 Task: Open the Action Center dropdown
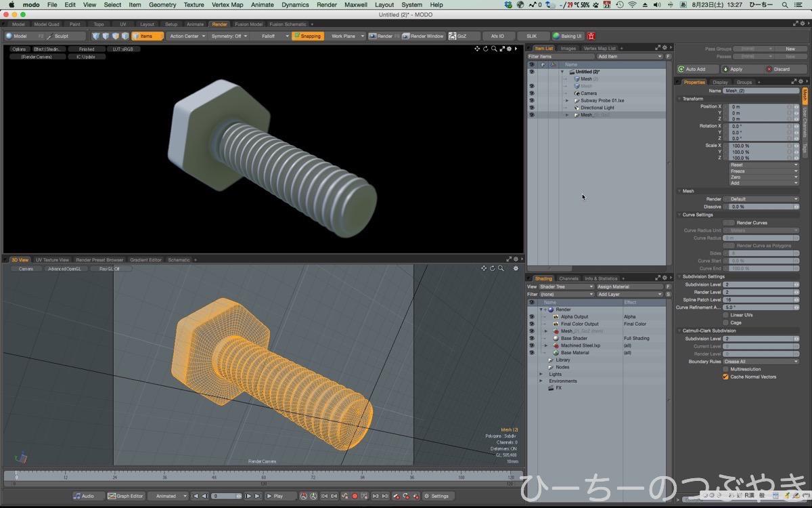coord(187,36)
